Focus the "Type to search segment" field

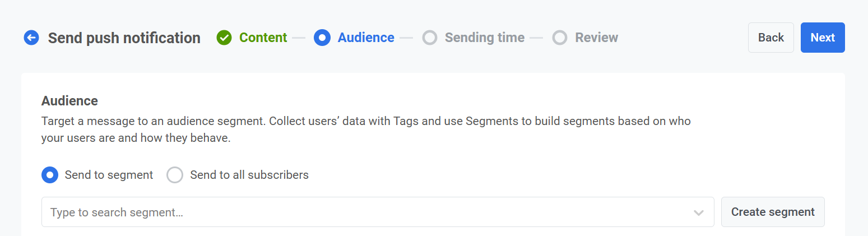[364, 212]
